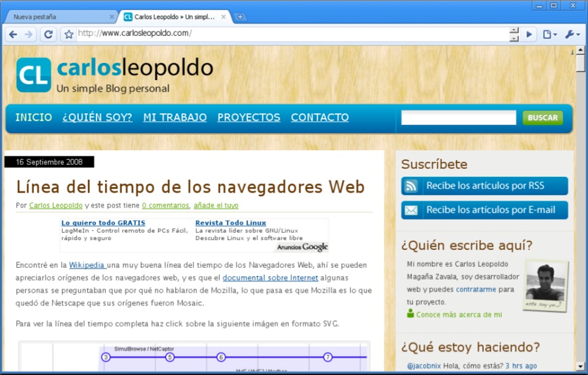The image size is (588, 375).
Task: Open the documental sobre Internet link
Action: point(270,278)
